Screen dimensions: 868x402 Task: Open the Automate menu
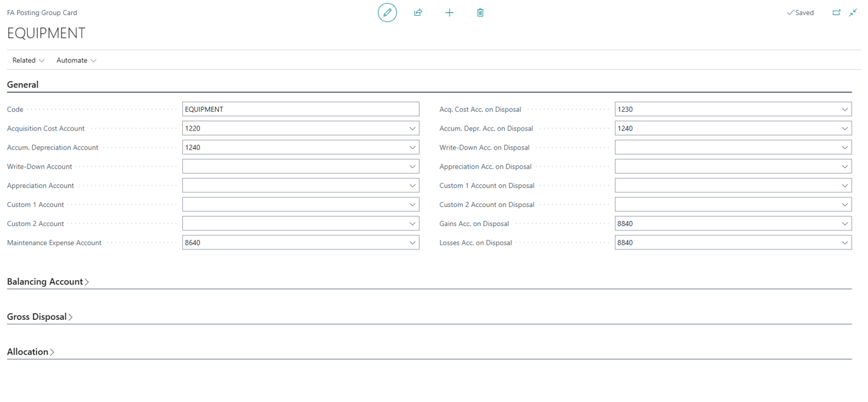pos(76,60)
